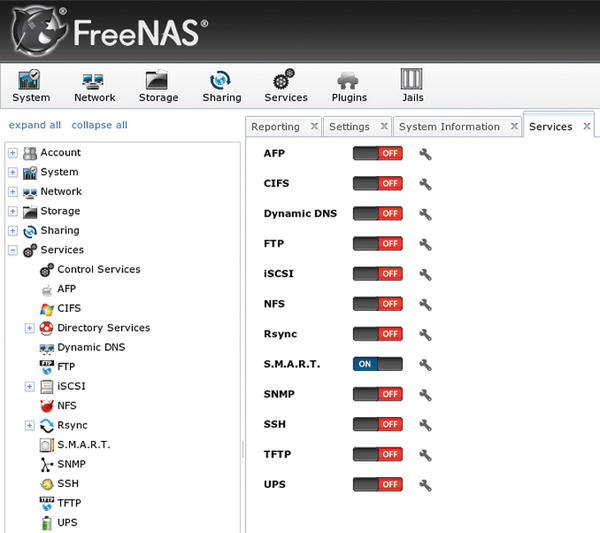Expand the iSCSI tree node
This screenshot has width=600, height=533.
tap(29, 386)
